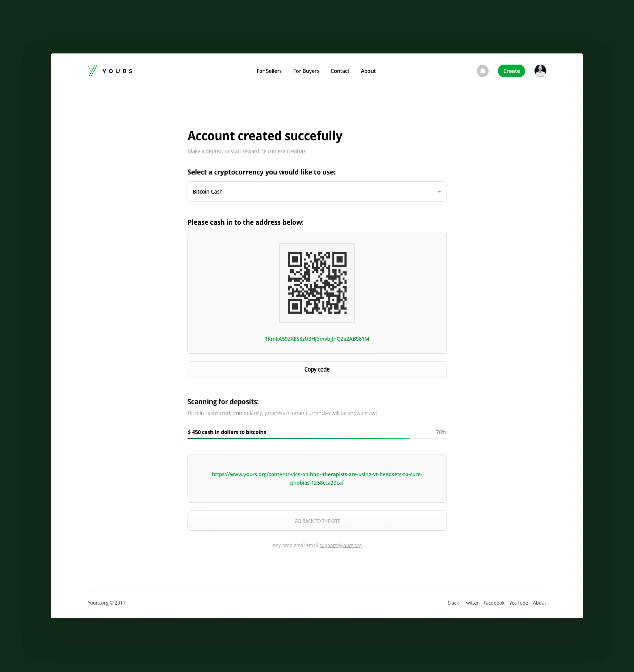
Task: Open the Bitcoin Cash selection box
Action: tap(317, 191)
